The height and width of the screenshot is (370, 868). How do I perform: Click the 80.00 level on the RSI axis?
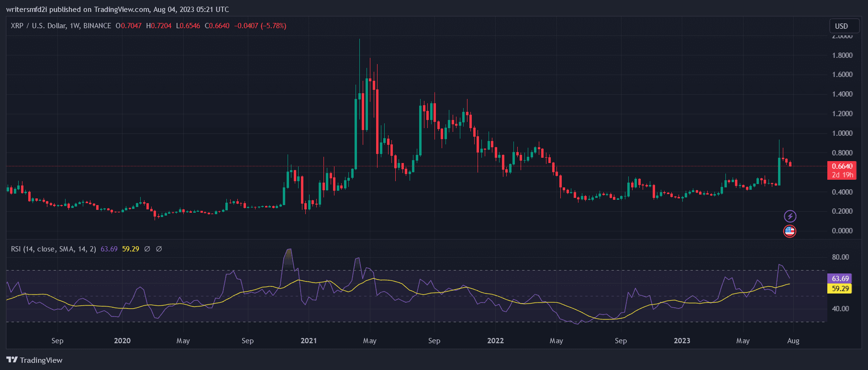pos(840,257)
